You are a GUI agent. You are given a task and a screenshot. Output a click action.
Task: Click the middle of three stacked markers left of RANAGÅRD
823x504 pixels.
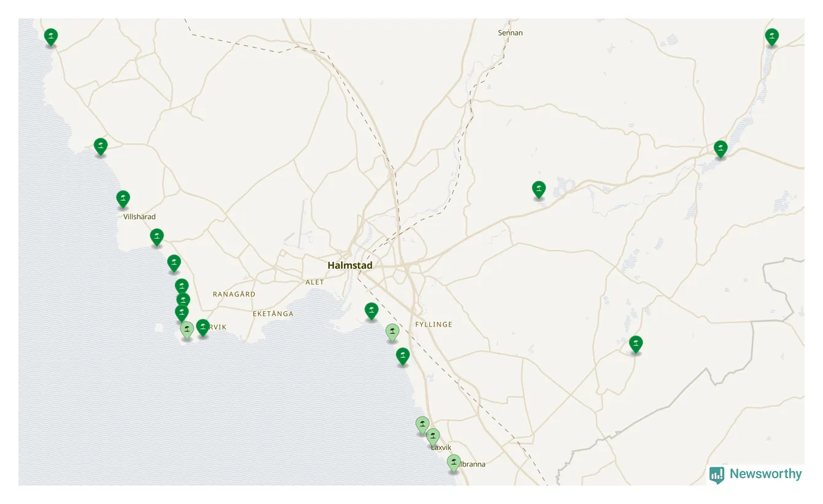(183, 300)
